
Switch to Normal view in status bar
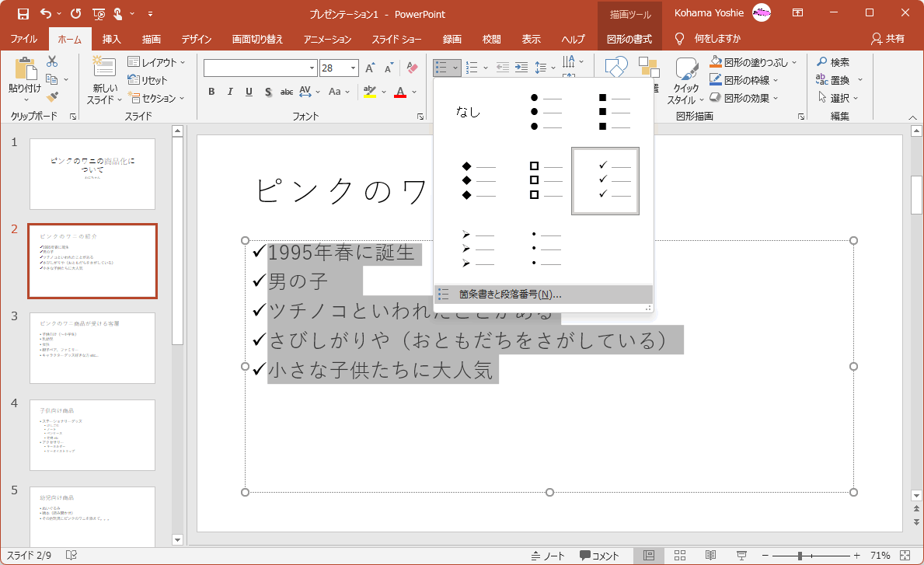pos(649,556)
